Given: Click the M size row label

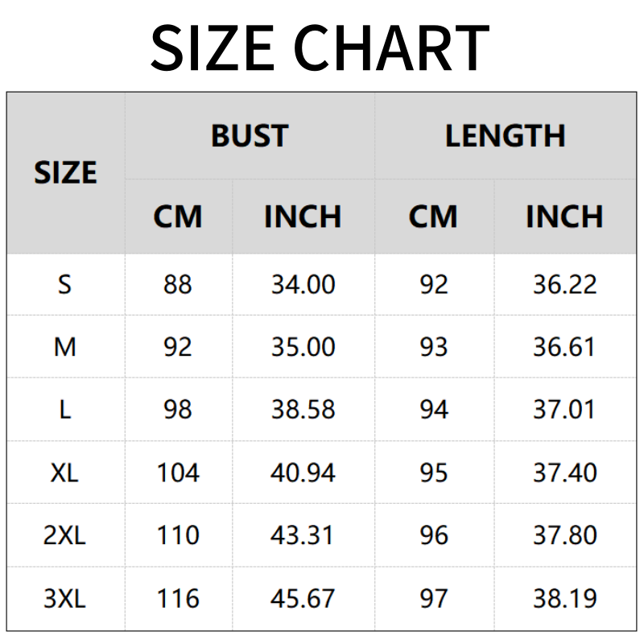Looking at the screenshot, I should 65,347.
